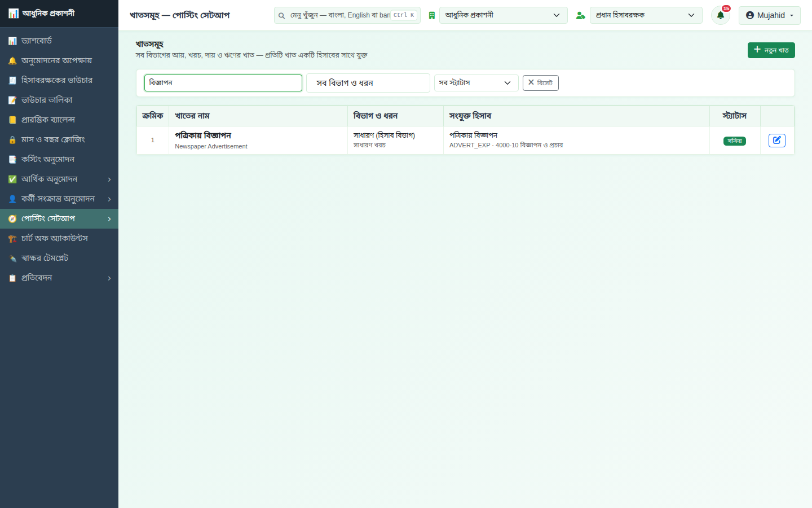Open the প্রধান হিসাবরক্ষক role dropdown
812x508 pixels.
646,15
